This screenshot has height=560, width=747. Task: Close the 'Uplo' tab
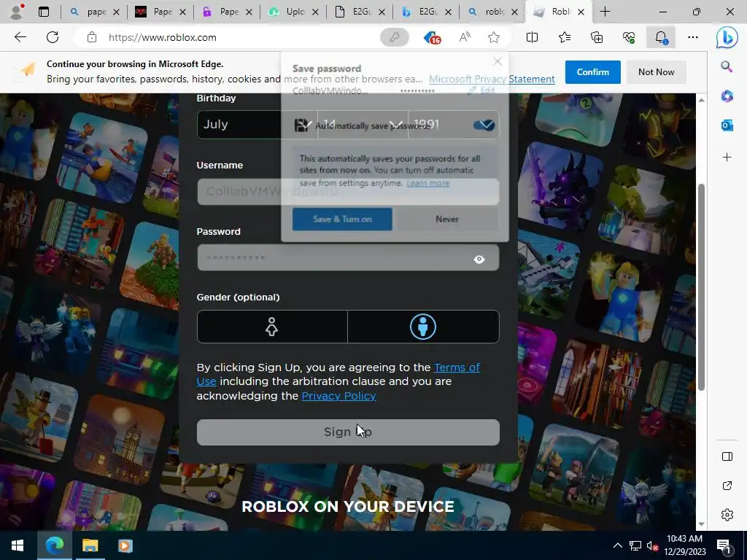(315, 12)
